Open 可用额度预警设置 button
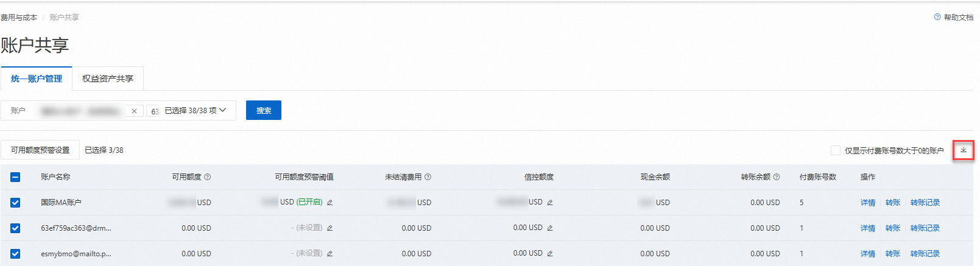 coord(40,150)
